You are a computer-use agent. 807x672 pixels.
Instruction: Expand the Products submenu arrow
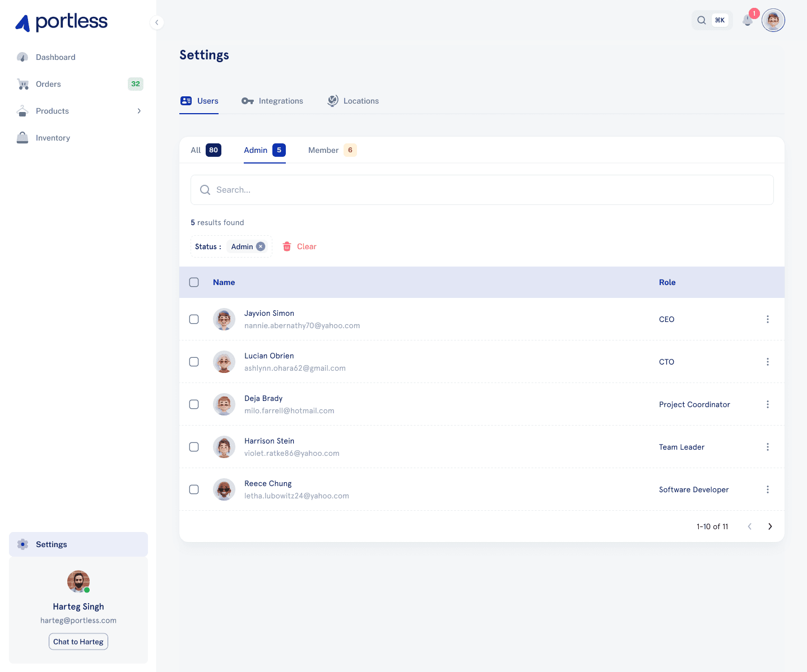click(139, 111)
